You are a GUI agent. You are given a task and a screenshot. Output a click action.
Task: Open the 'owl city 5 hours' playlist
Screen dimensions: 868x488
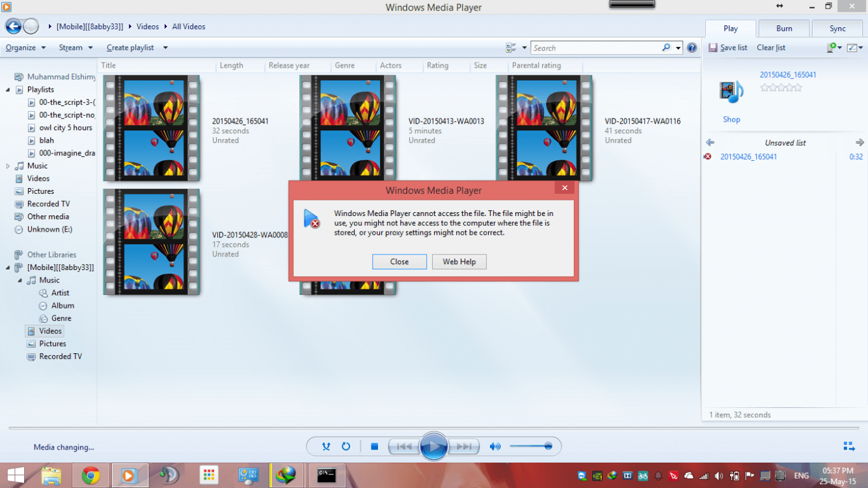tap(66, 128)
